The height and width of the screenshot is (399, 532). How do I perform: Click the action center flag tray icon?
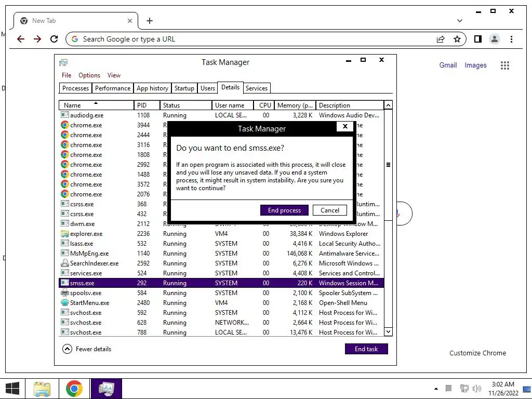tap(448, 388)
